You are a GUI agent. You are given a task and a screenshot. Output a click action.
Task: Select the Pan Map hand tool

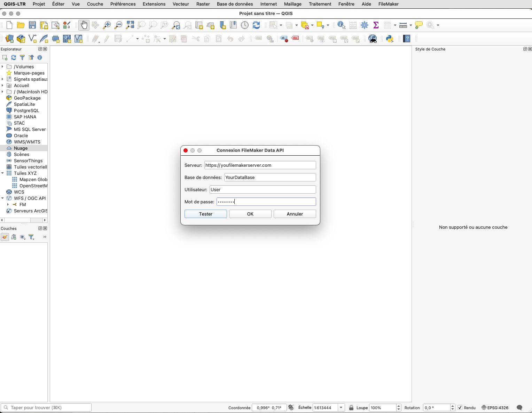point(84,25)
